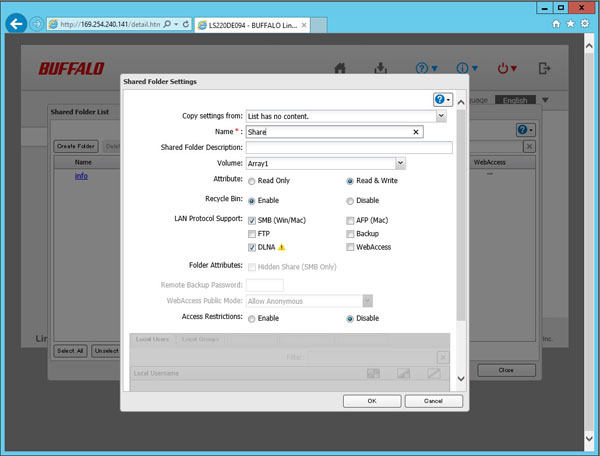Click OK in Shared Folder Settings
600x456 pixels.
[x=372, y=401]
